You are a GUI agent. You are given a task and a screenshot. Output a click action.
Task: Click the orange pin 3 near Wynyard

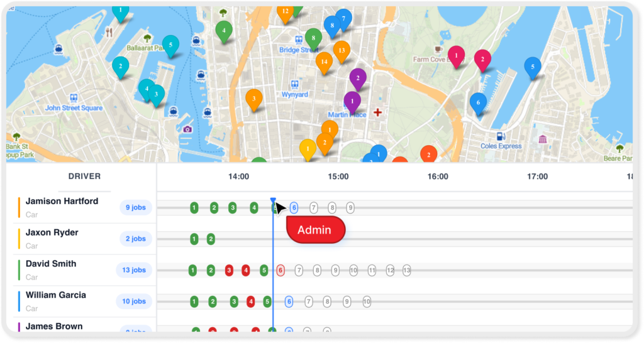pos(253,99)
